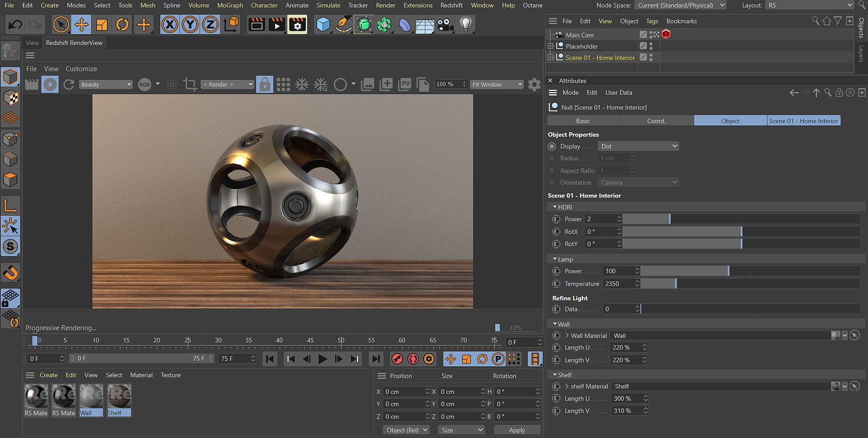This screenshot has height=438, width=868.
Task: Select the Rotate tool
Action: (x=122, y=24)
